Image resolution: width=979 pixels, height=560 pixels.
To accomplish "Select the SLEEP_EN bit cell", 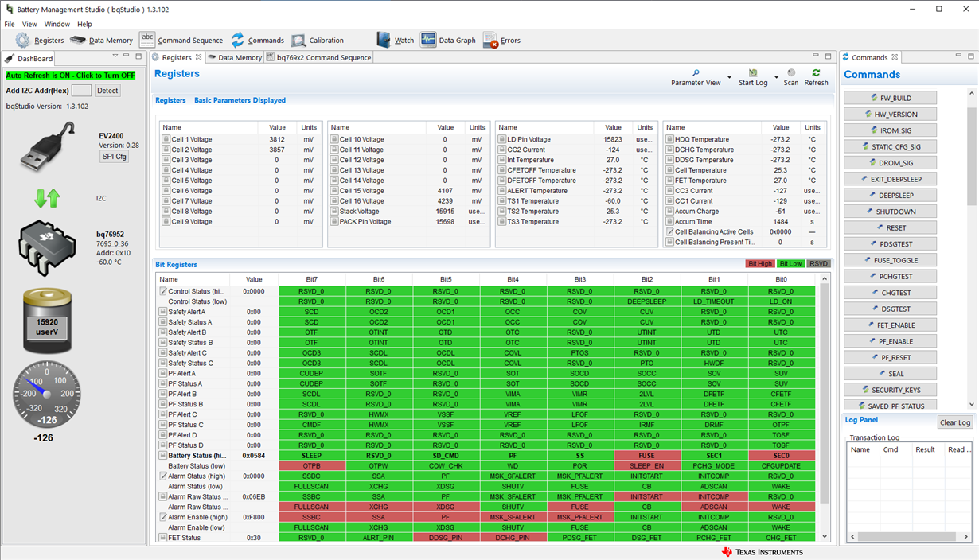I will (x=646, y=466).
